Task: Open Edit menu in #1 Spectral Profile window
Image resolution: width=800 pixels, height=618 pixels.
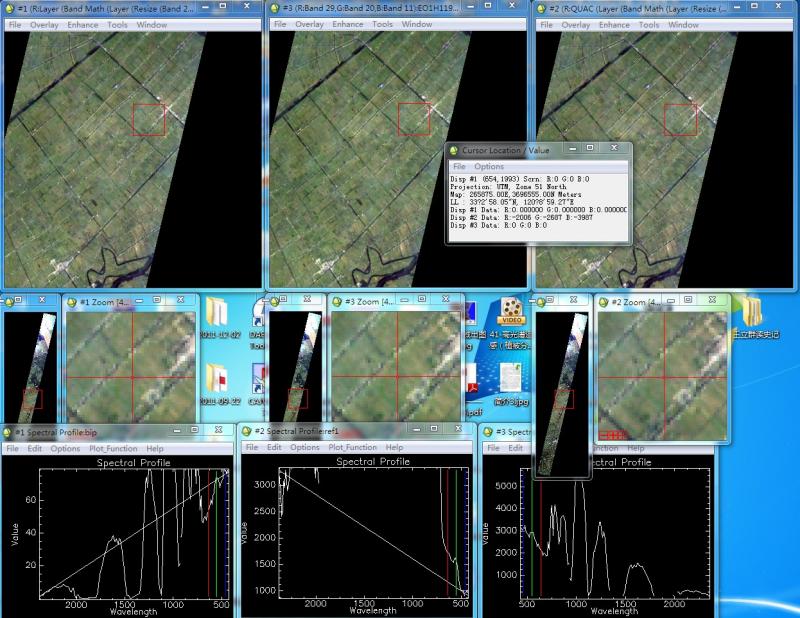Action: tap(35, 448)
